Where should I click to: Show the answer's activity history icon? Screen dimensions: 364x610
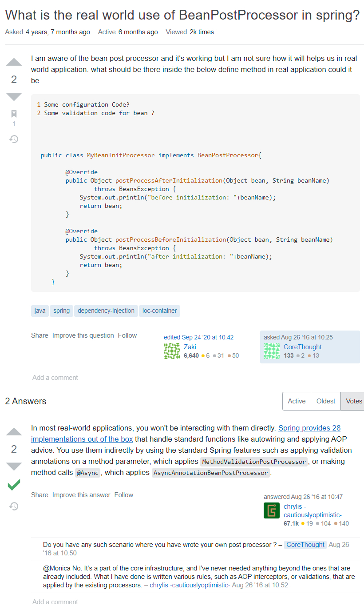tap(14, 506)
